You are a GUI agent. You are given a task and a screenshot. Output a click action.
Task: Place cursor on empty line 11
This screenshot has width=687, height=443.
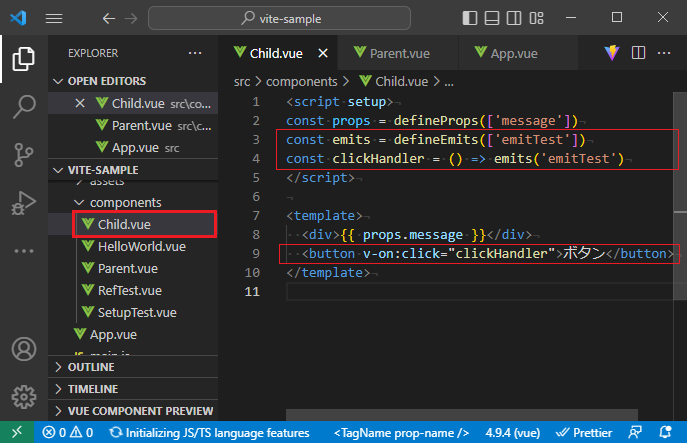pyautogui.click(x=479, y=291)
